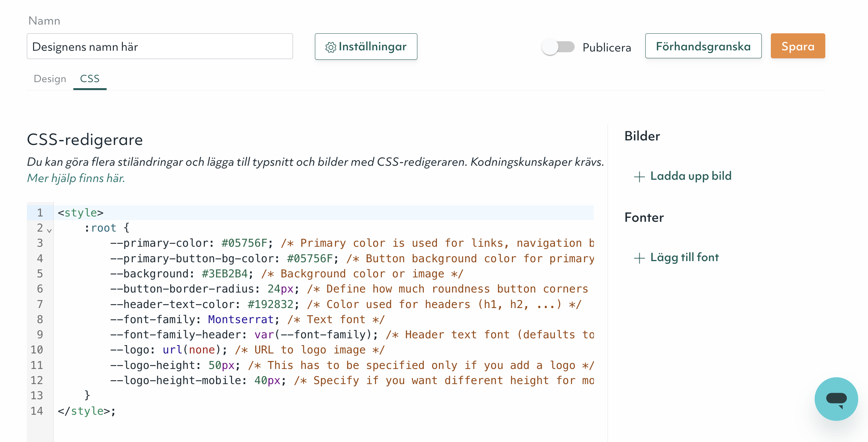This screenshot has width=868, height=442.
Task: Open the chat support bubble icon
Action: tap(836, 399)
